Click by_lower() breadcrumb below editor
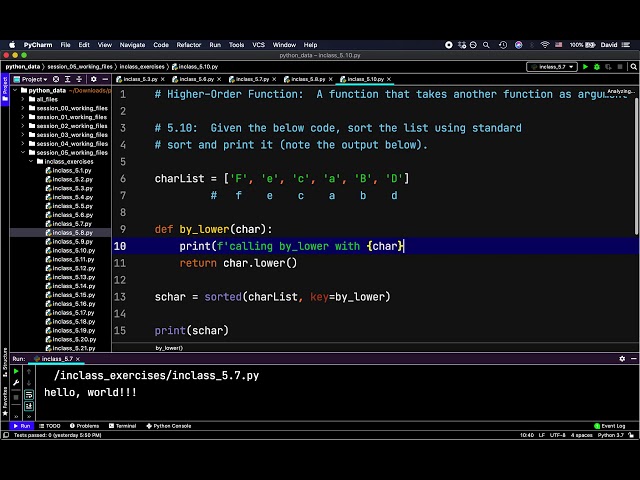Image resolution: width=640 pixels, height=480 pixels. pyautogui.click(x=169, y=348)
